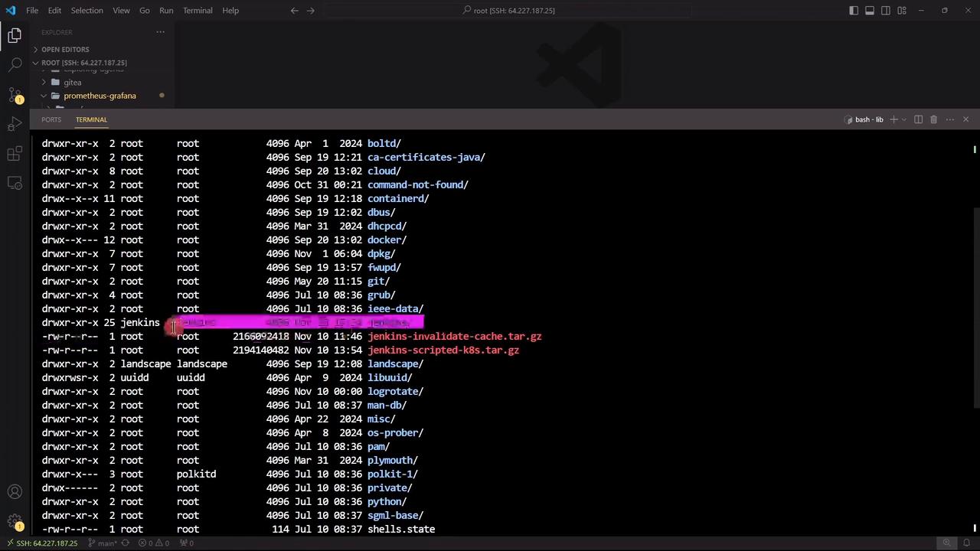The image size is (980, 551).
Task: Toggle primary sidebar visibility
Action: [854, 11]
